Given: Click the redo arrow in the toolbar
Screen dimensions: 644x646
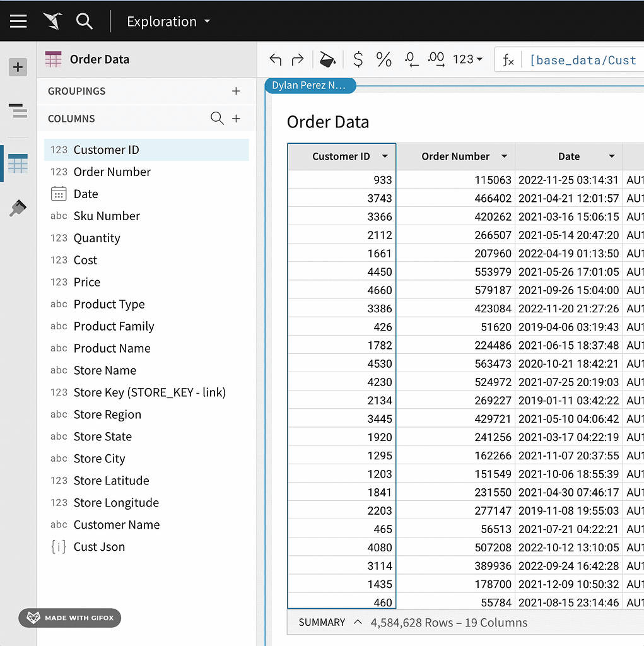Looking at the screenshot, I should (296, 59).
